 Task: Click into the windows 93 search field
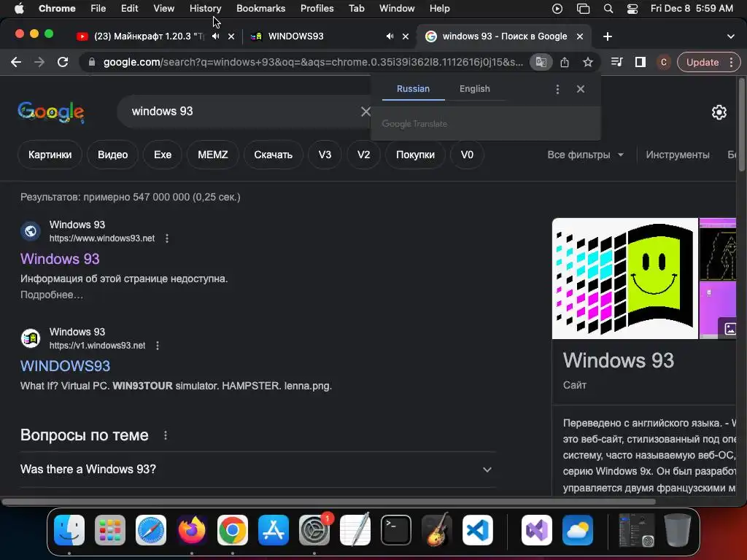pyautogui.click(x=243, y=112)
